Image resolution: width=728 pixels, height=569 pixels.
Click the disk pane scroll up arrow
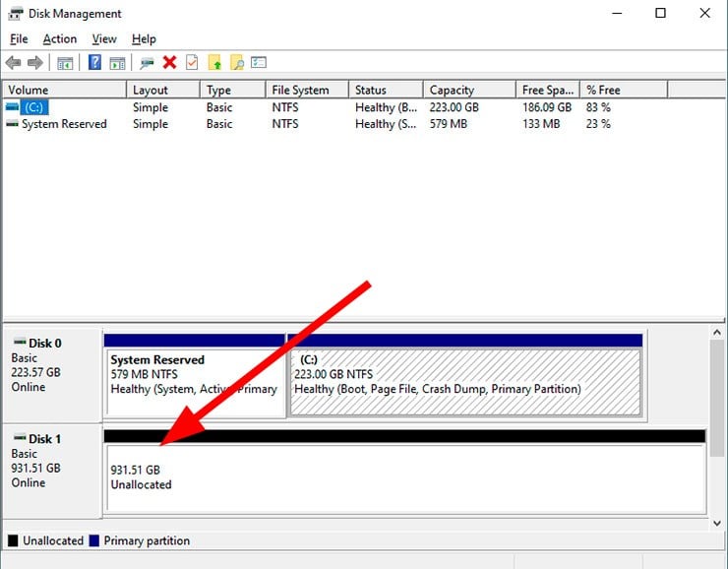pos(717,333)
